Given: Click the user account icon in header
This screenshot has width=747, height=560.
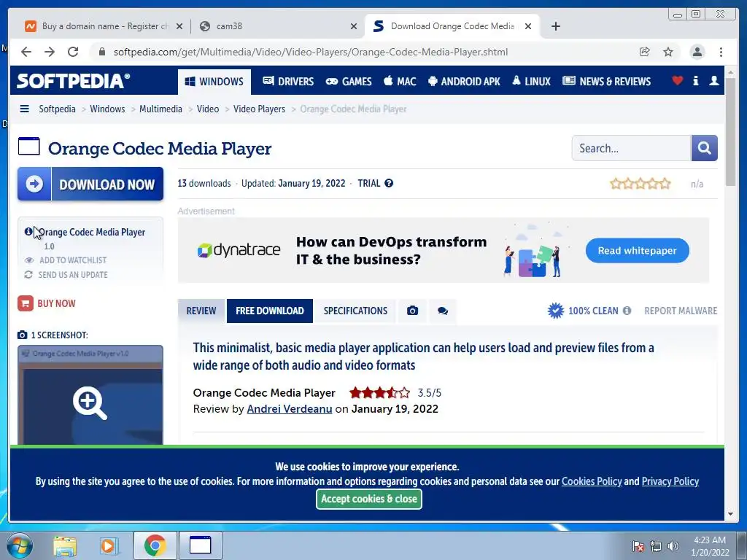Looking at the screenshot, I should click(713, 81).
